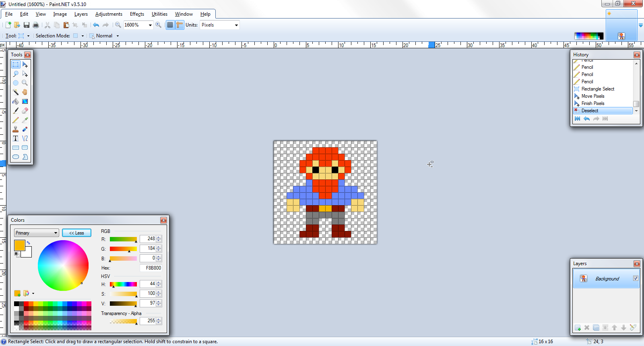This screenshot has height=346, width=644.
Task: Open the Units dropdown
Action: [236, 25]
